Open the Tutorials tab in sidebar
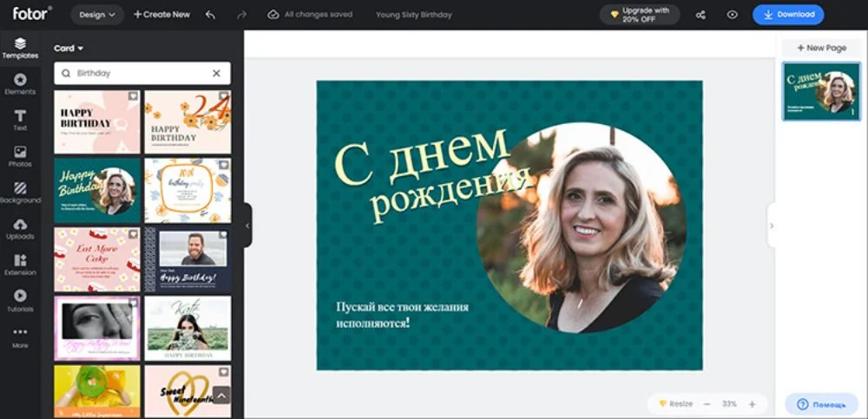 (20, 301)
